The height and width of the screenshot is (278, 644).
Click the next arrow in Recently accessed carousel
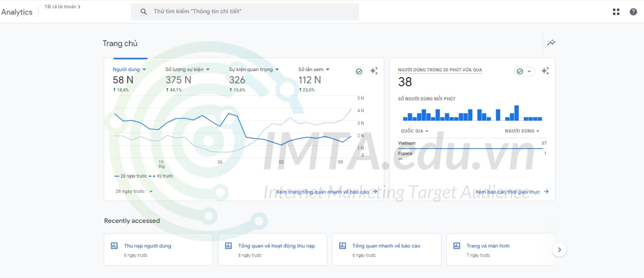pyautogui.click(x=559, y=250)
